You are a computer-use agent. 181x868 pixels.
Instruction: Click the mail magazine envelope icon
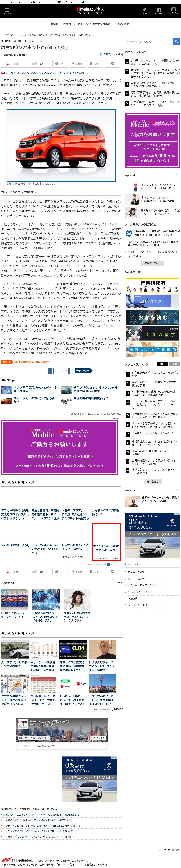pos(129,233)
